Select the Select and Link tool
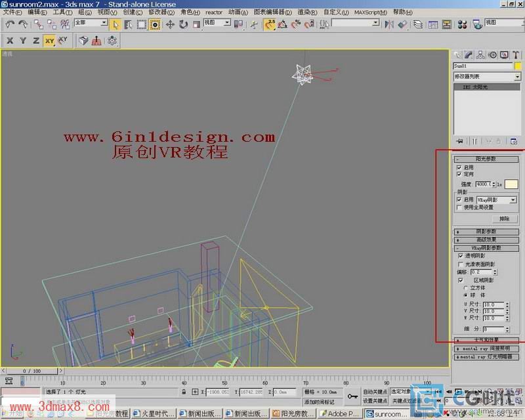 click(x=39, y=24)
